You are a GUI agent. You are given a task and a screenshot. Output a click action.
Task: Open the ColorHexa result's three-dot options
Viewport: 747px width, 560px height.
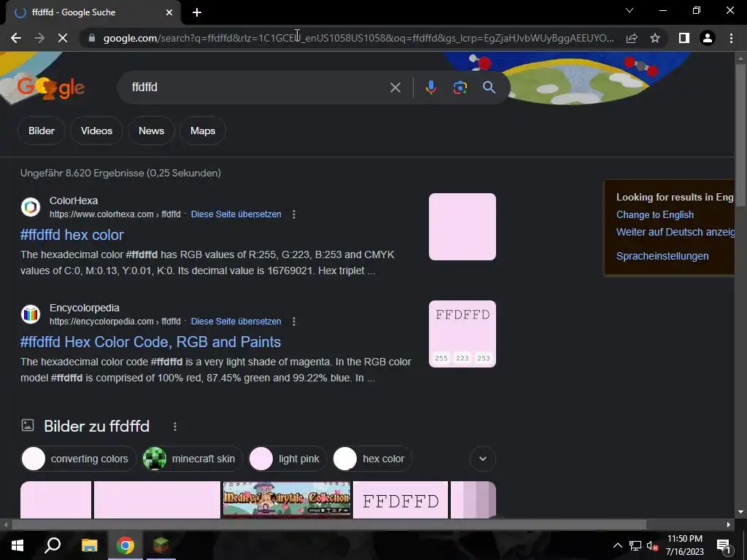[294, 214]
